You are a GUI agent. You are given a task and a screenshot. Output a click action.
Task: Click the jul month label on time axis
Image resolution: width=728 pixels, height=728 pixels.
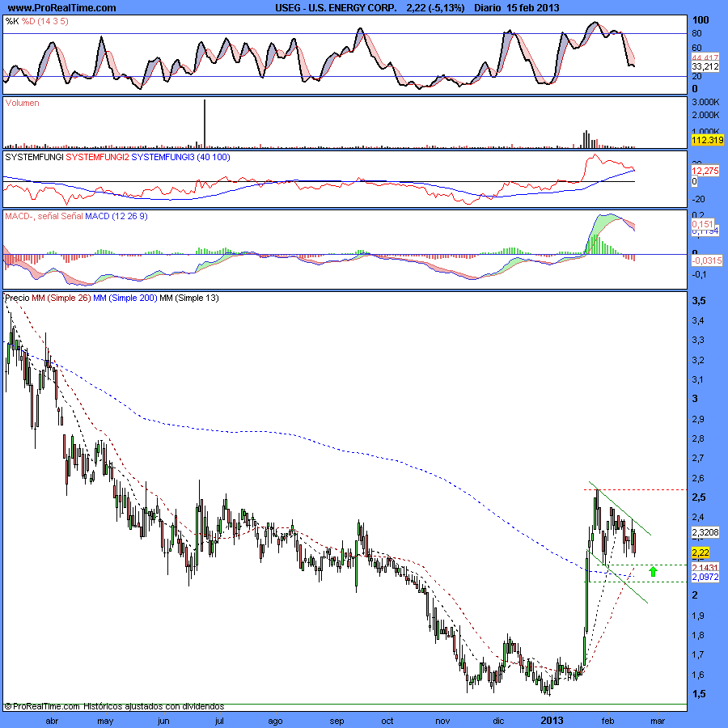click(219, 721)
